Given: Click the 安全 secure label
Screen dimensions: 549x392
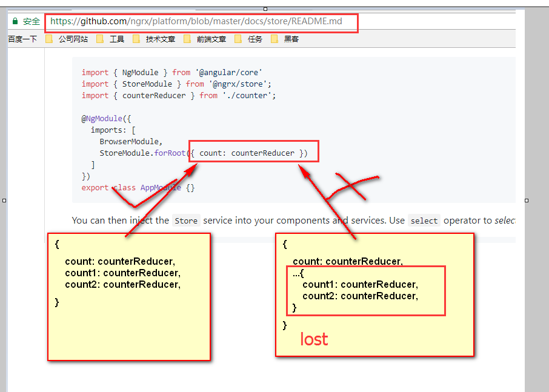Looking at the screenshot, I should coord(32,21).
